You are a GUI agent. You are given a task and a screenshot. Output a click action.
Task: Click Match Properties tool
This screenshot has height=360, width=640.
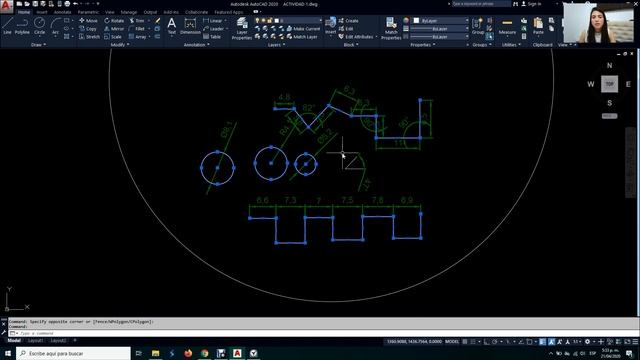click(x=391, y=29)
